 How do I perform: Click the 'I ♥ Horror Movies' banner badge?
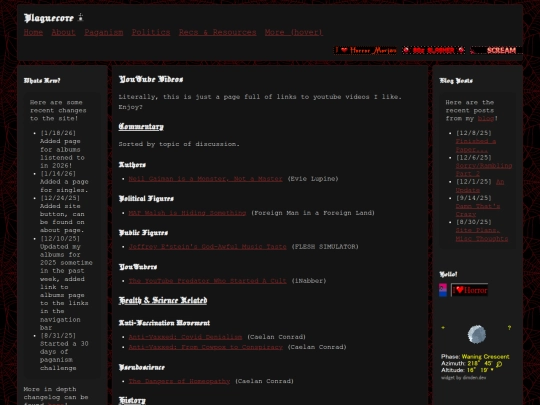pyautogui.click(x=365, y=50)
